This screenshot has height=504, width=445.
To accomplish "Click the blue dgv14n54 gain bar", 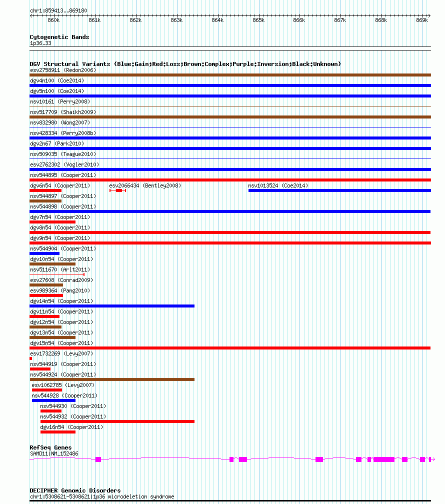I will [x=112, y=306].
